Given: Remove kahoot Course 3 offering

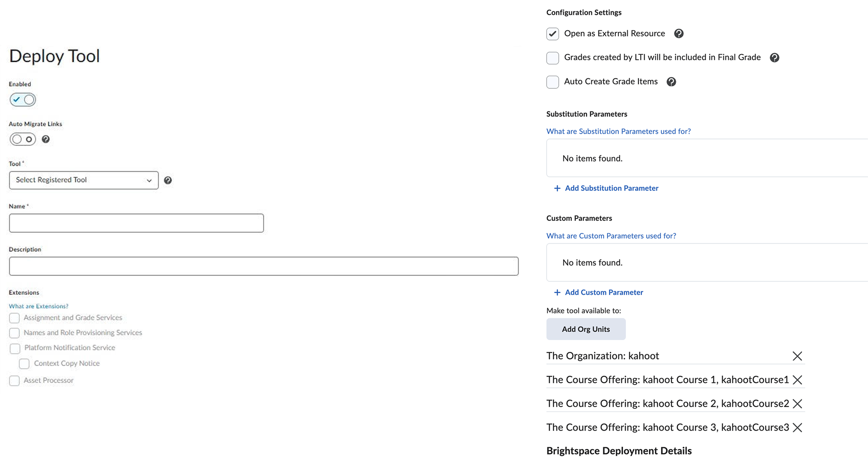Looking at the screenshot, I should tap(797, 428).
